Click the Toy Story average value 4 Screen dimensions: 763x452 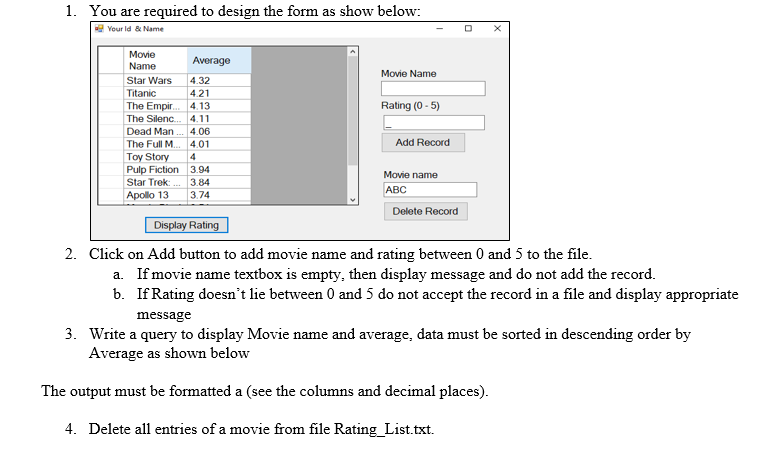pyautogui.click(x=219, y=157)
